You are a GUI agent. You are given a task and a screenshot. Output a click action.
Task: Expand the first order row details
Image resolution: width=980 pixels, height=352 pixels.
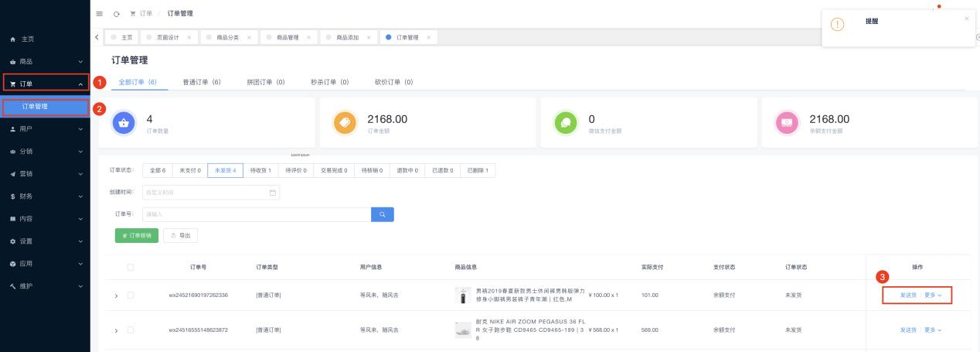coord(117,295)
